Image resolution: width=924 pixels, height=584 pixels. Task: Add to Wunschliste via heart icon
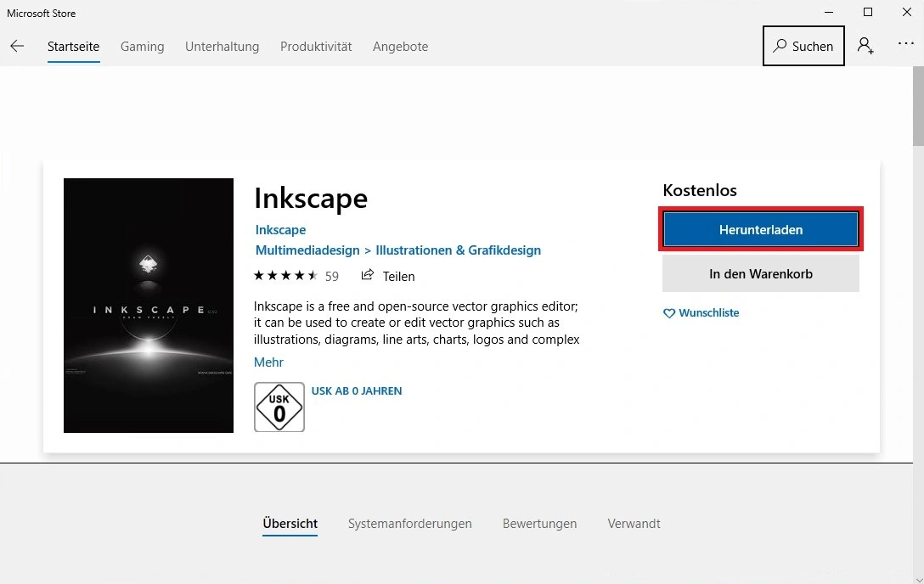(669, 313)
